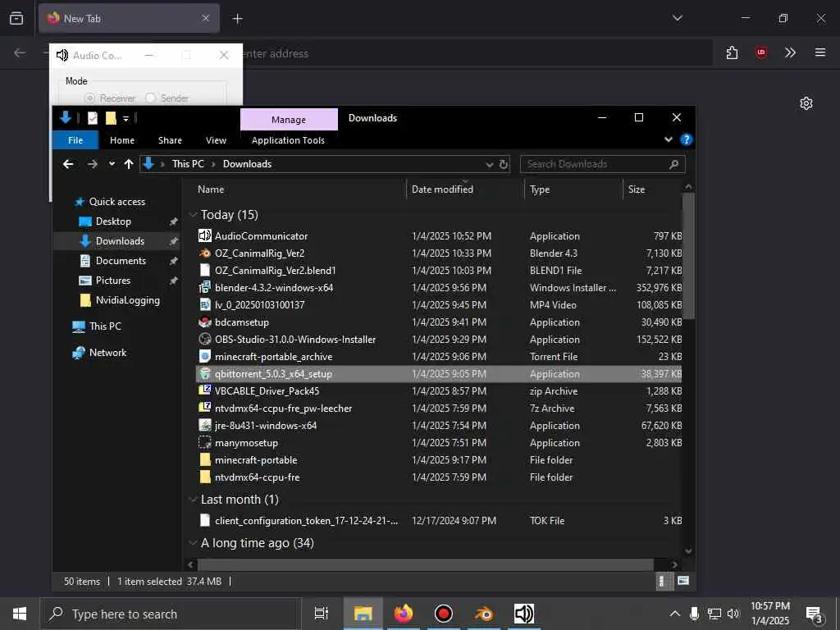Viewport: 840px width, 630px height.
Task: Open the recent locations dropdown arrow
Action: (x=112, y=164)
